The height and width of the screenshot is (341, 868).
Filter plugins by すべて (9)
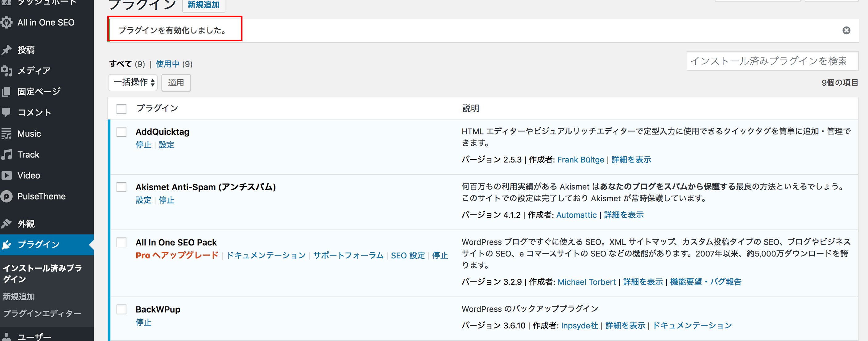[127, 64]
